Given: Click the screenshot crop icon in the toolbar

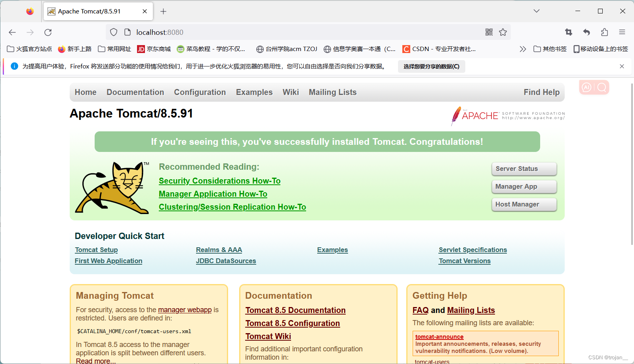Looking at the screenshot, I should 569,32.
